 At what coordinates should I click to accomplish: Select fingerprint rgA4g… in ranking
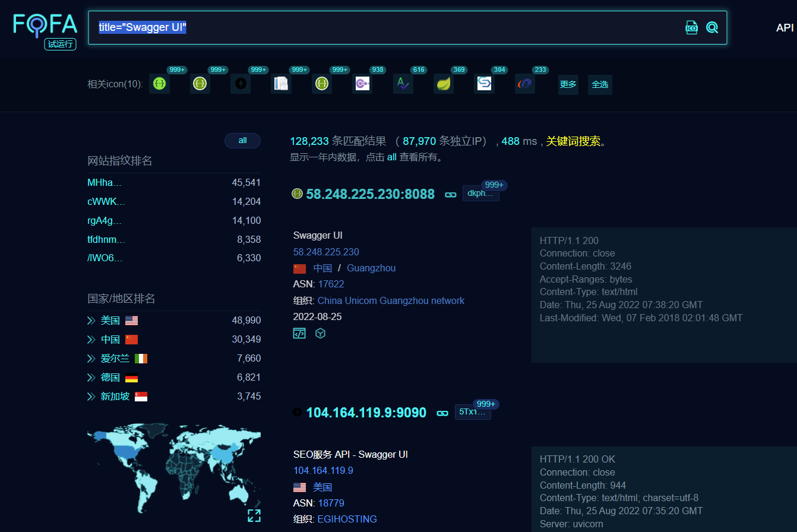tap(105, 220)
